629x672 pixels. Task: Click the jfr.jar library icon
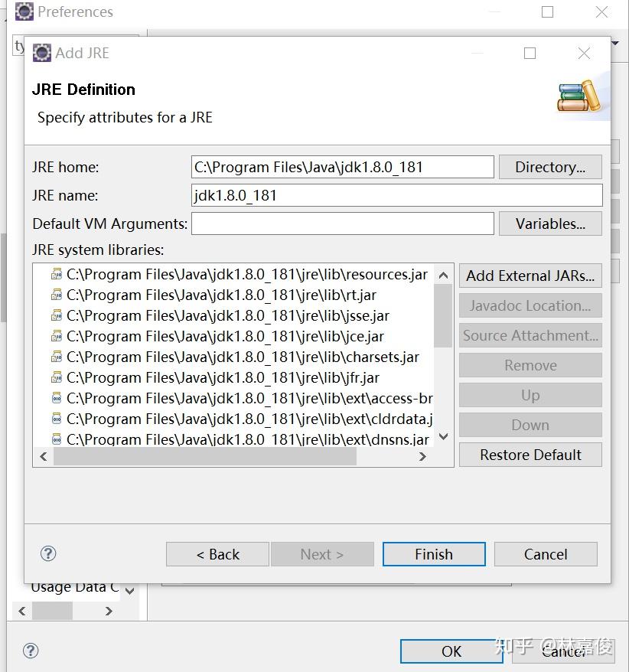coord(57,377)
